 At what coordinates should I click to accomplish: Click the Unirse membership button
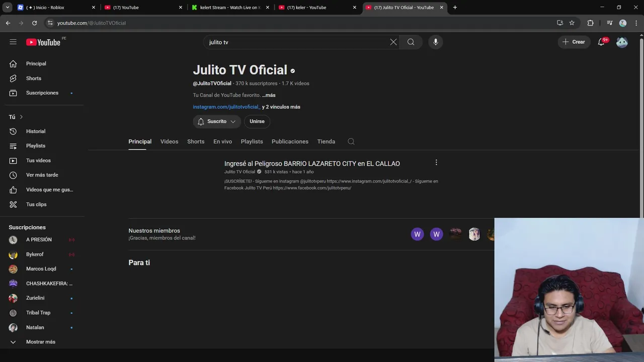pos(257,121)
